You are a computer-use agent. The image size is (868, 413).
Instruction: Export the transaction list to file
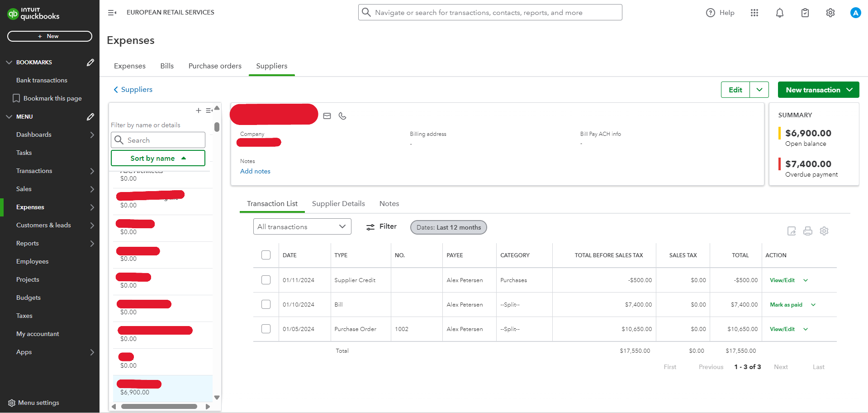tap(791, 231)
